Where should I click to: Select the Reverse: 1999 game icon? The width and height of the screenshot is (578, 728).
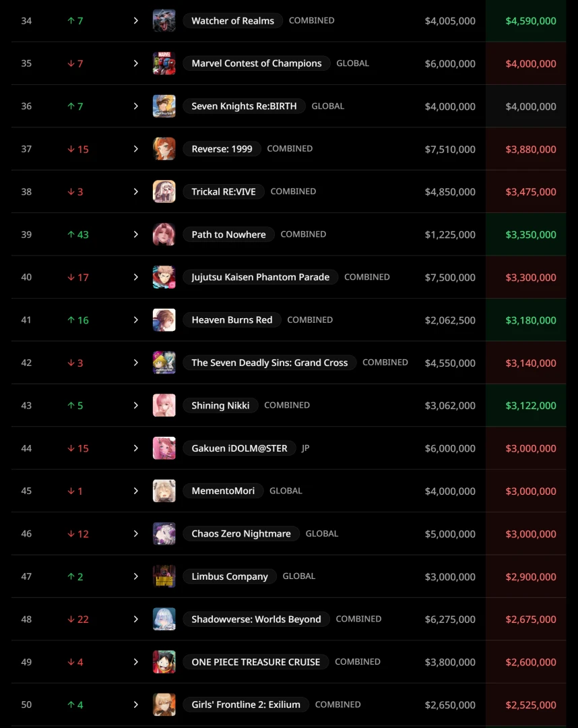164,149
